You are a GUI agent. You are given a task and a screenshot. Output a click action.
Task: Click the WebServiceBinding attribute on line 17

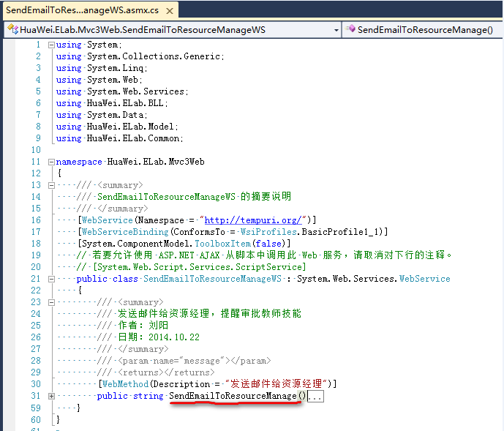click(x=125, y=232)
